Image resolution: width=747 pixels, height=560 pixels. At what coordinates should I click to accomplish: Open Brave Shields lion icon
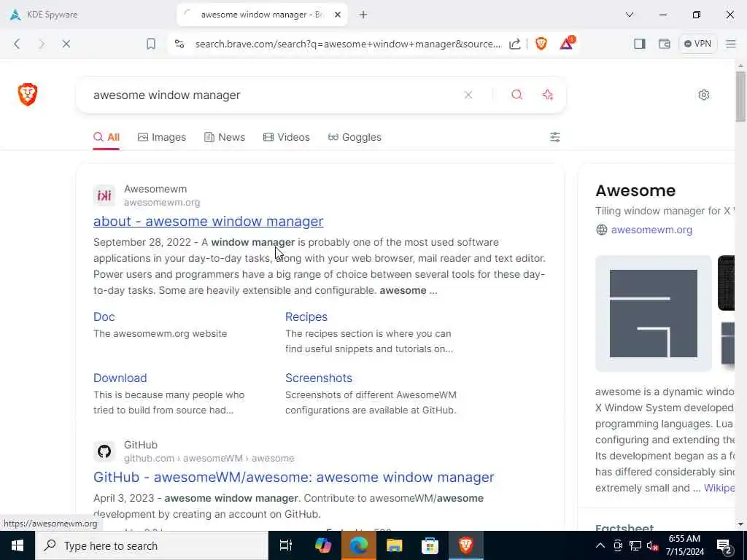coord(541,44)
